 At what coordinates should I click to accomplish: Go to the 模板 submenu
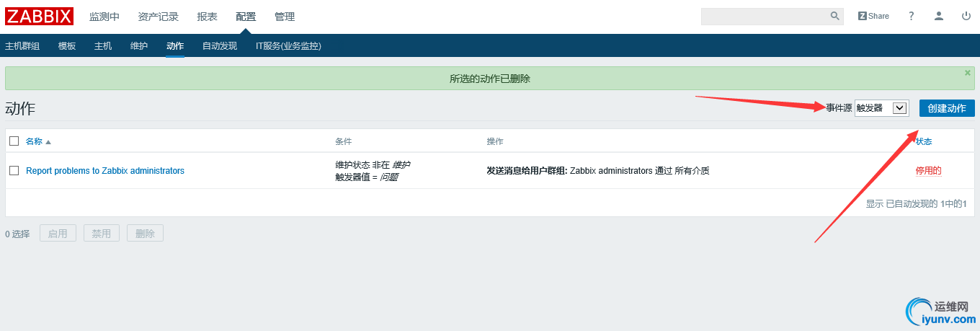pos(67,46)
